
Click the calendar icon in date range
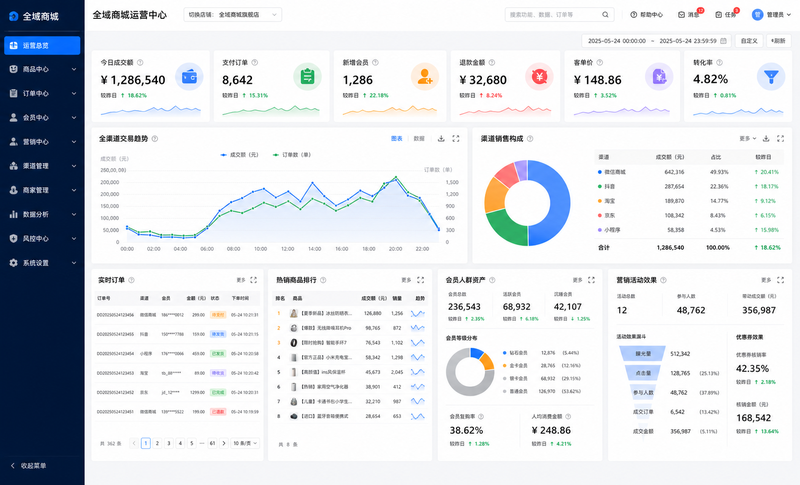click(x=723, y=41)
